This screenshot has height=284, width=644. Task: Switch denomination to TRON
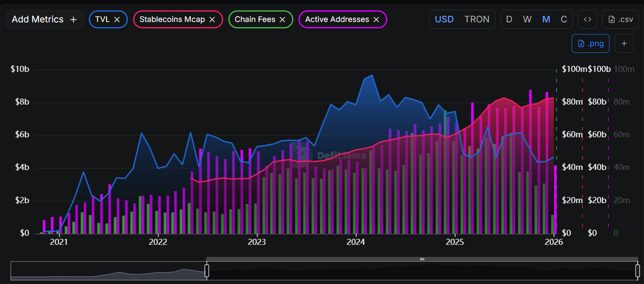click(476, 19)
